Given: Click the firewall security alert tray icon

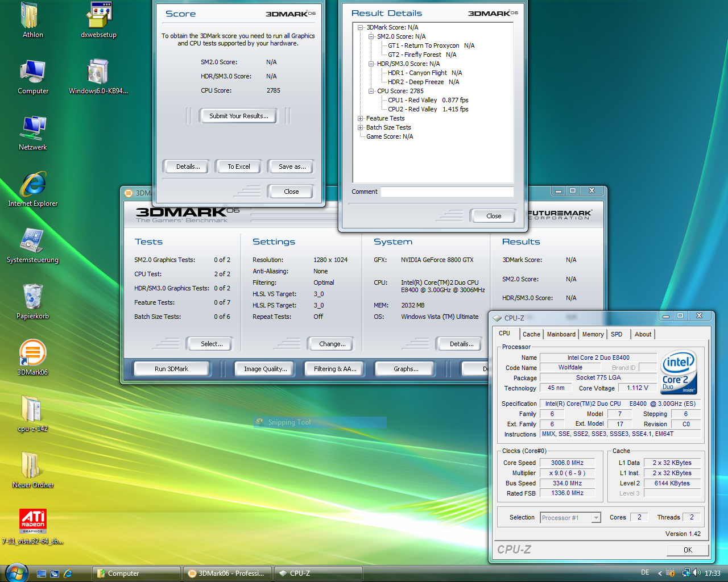Looking at the screenshot, I should (x=671, y=573).
